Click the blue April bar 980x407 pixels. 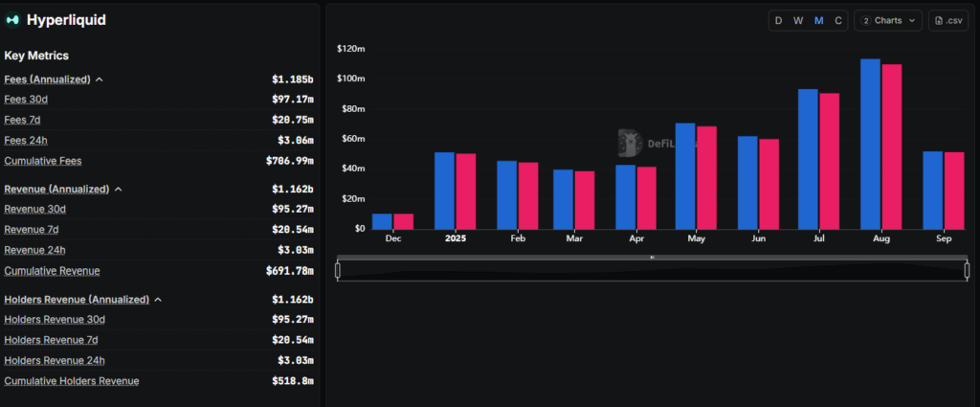pyautogui.click(x=625, y=197)
